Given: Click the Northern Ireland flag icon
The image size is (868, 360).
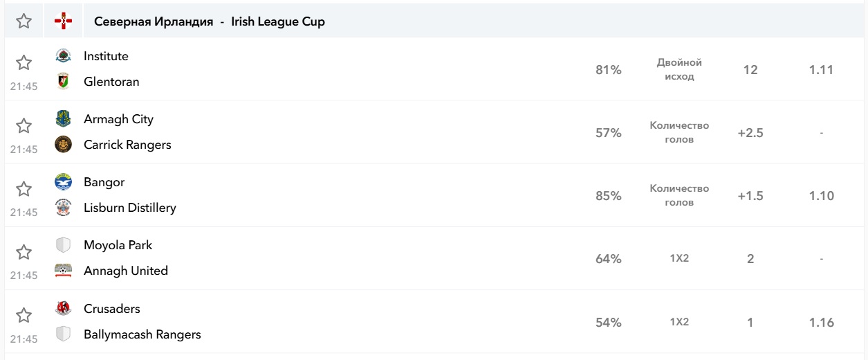Looking at the screenshot, I should (x=63, y=21).
